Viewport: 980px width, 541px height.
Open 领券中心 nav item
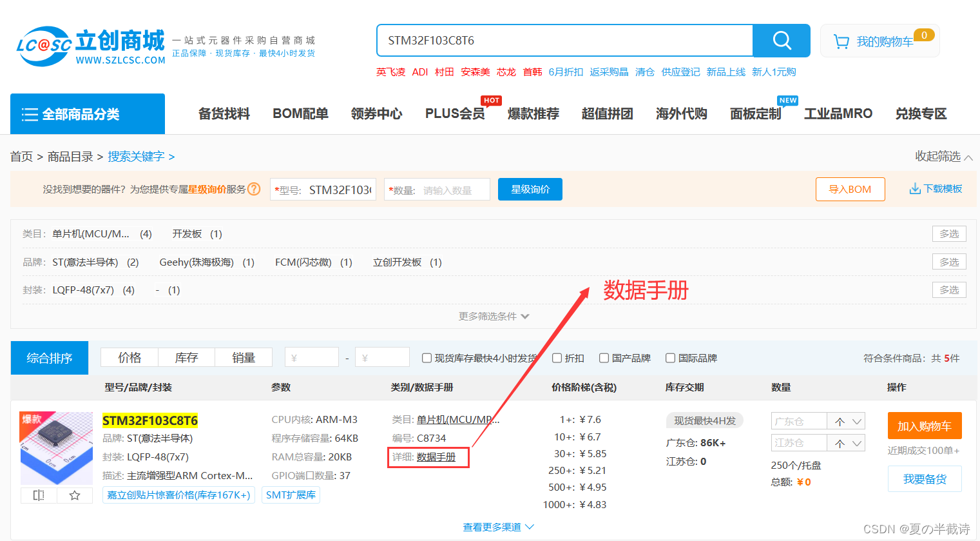click(x=377, y=113)
